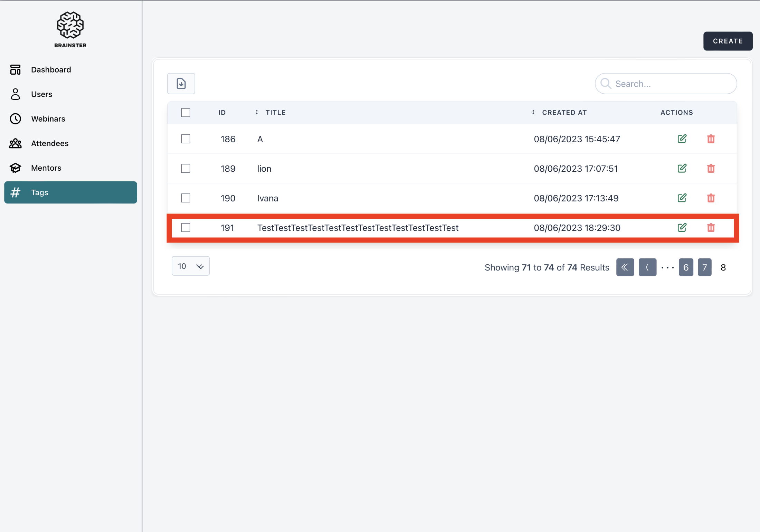
Task: Navigate to Mentors section
Action: (46, 168)
